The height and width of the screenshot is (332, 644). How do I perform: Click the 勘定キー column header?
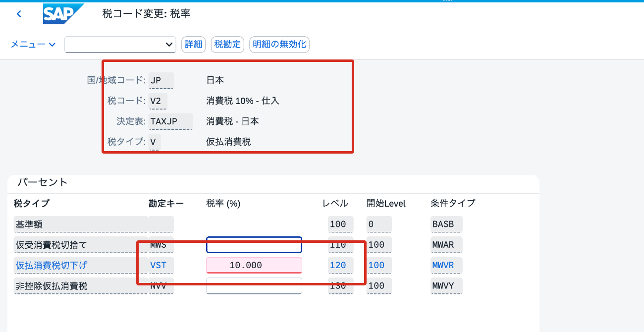[x=166, y=203]
